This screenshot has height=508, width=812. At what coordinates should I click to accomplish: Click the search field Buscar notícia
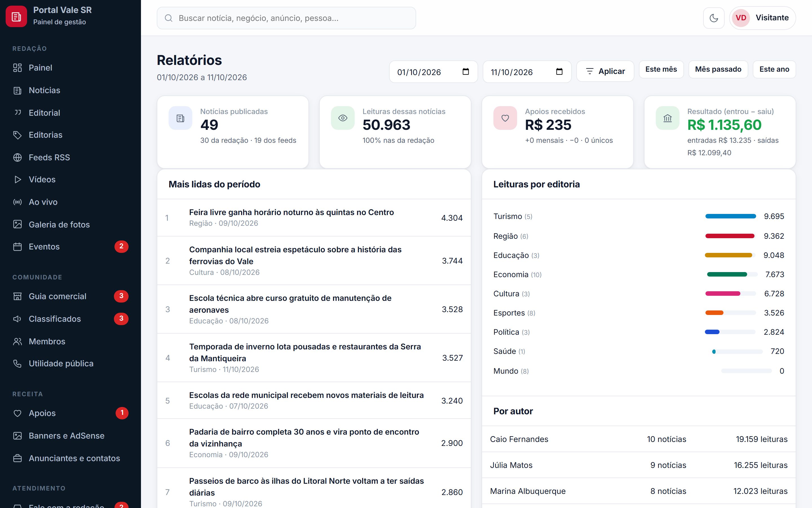pyautogui.click(x=286, y=18)
